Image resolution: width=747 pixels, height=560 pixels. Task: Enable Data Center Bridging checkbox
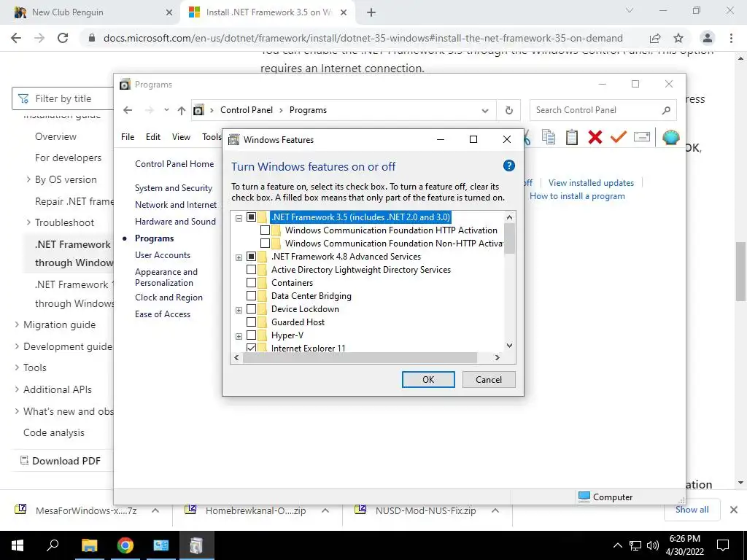[251, 296]
